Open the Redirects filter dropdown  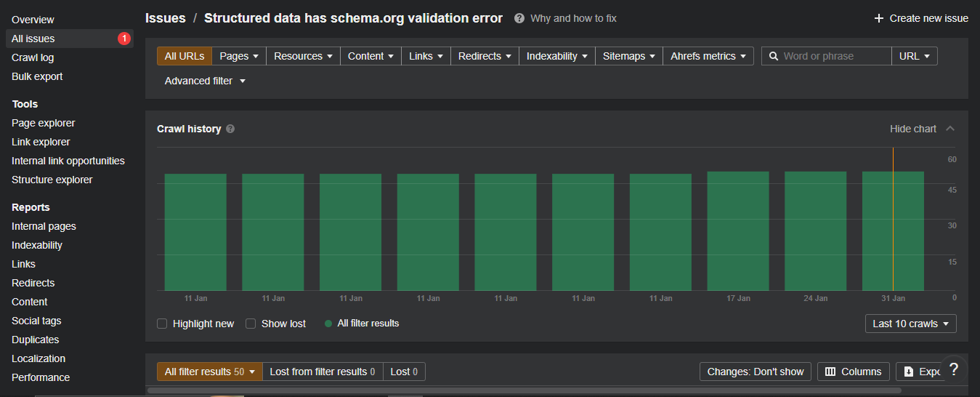pos(485,56)
